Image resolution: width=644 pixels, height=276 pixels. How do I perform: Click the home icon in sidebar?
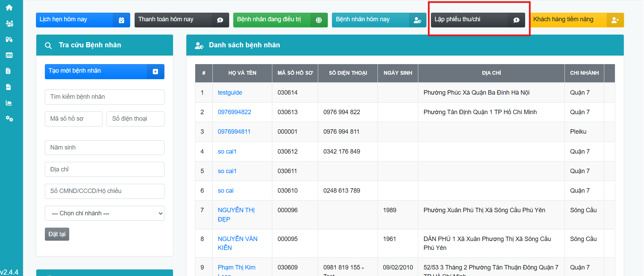point(9,8)
